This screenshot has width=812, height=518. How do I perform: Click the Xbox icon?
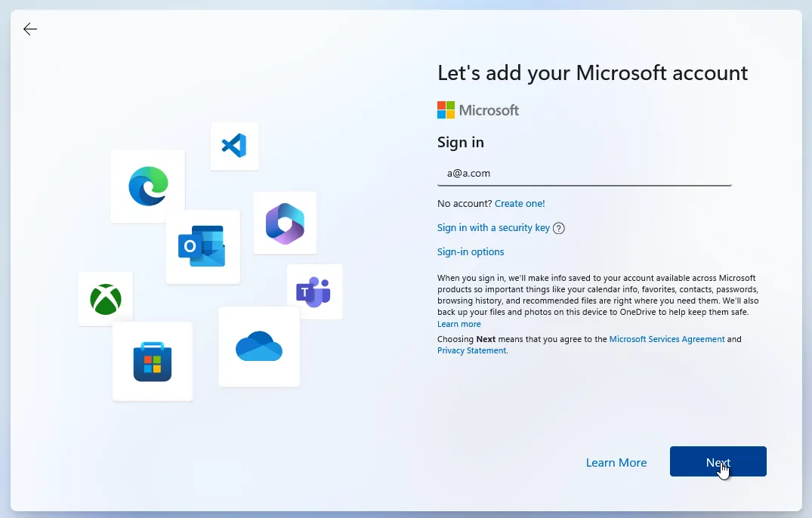click(x=106, y=299)
